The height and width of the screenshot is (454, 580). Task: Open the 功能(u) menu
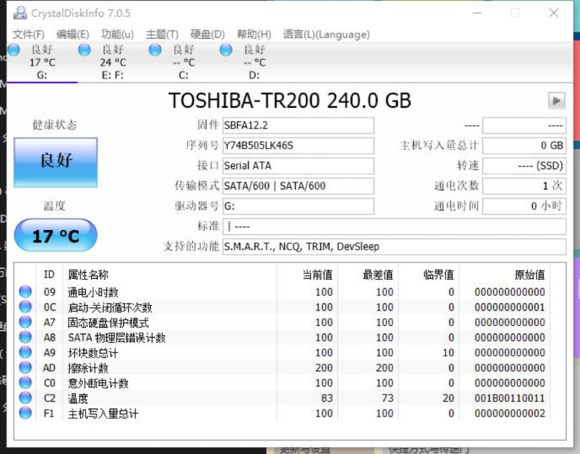pyautogui.click(x=117, y=34)
